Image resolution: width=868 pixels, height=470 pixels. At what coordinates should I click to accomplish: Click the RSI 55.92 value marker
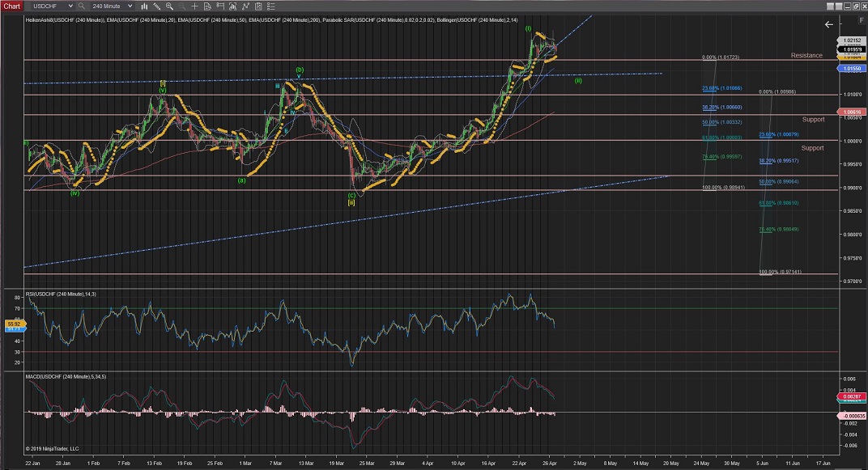tap(14, 324)
